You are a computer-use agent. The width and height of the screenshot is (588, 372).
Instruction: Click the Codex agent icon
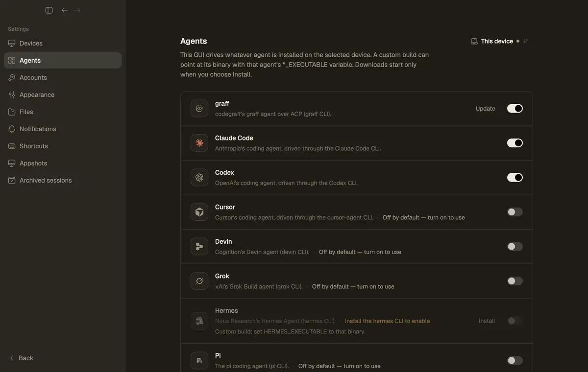[199, 178]
